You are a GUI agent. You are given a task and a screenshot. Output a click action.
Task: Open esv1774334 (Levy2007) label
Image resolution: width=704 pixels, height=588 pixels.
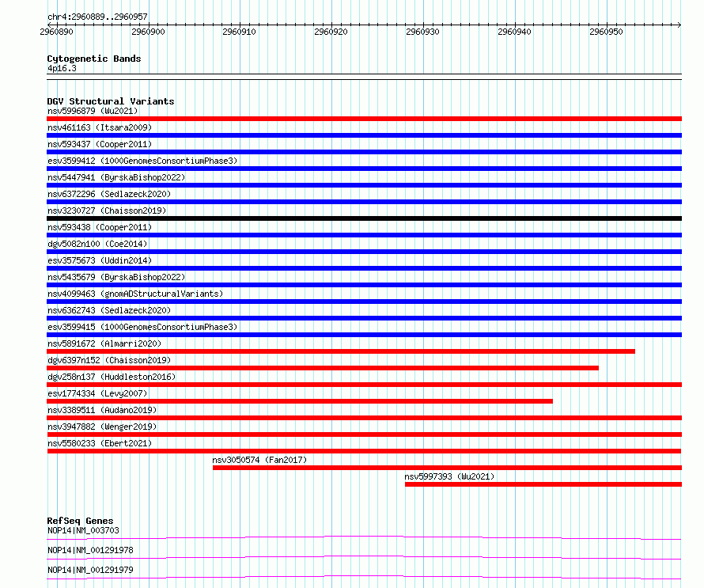(97, 393)
